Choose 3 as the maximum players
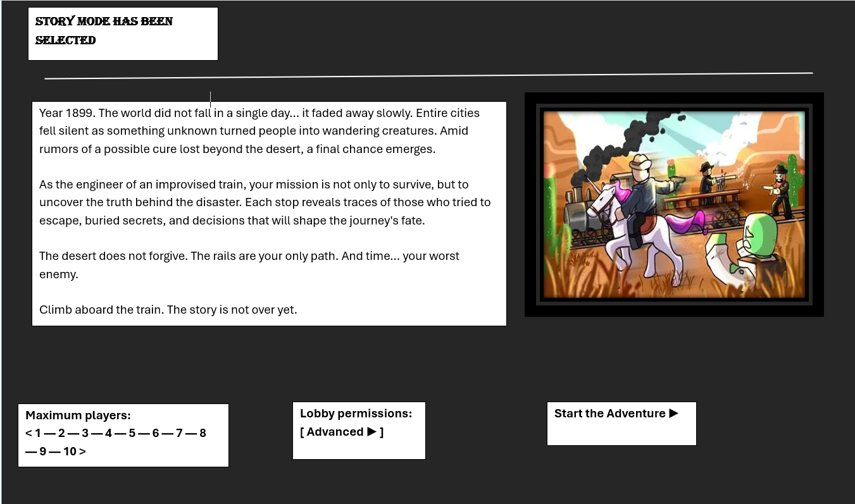 click(85, 433)
